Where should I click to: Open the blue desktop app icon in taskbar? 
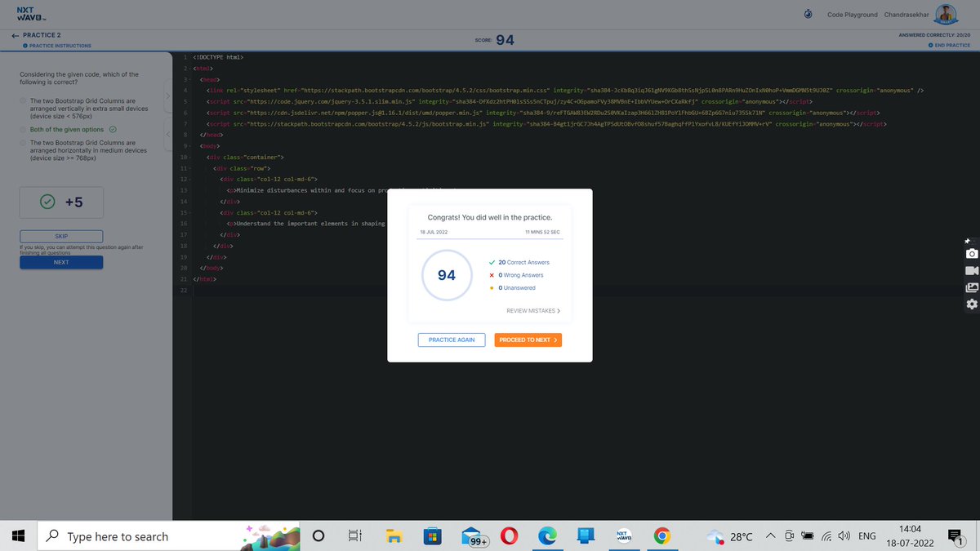(585, 536)
